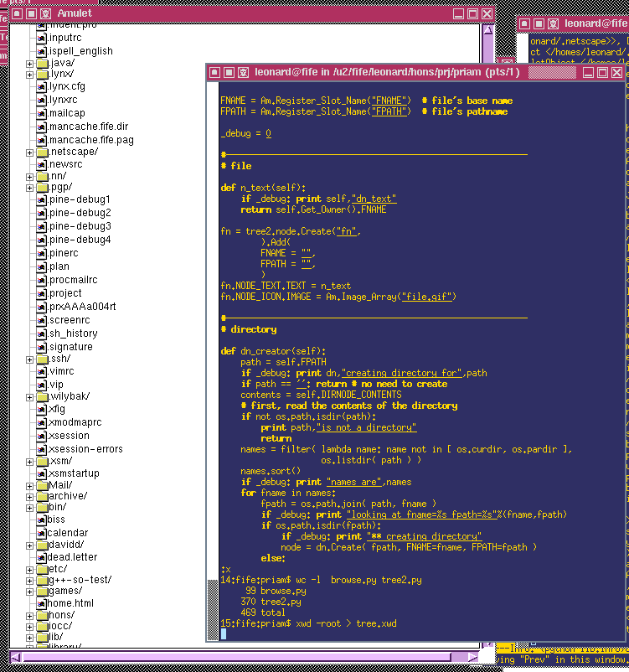Viewport: 629px width, 672px height.
Task: Click the home.html file icon
Action: pyautogui.click(x=41, y=603)
